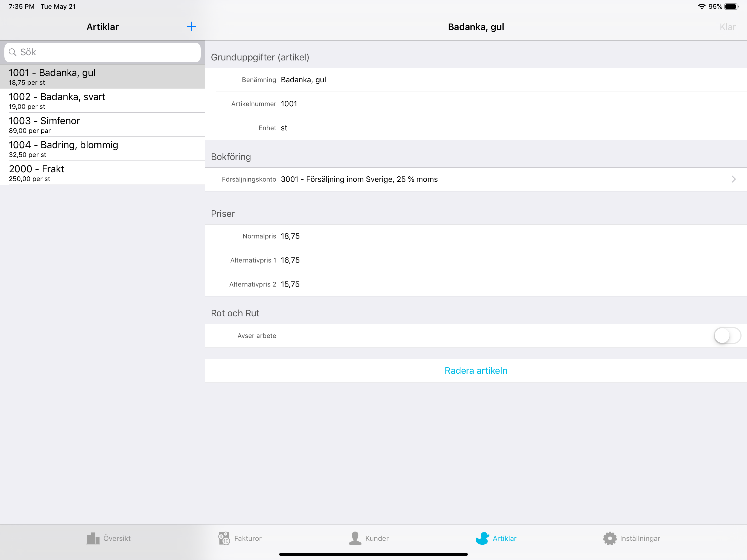The width and height of the screenshot is (747, 560).
Task: Edit Normalpris value 18,75
Action: click(x=290, y=236)
